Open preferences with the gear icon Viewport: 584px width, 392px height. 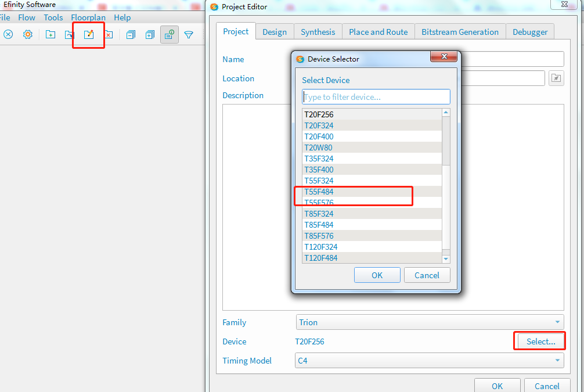click(27, 35)
